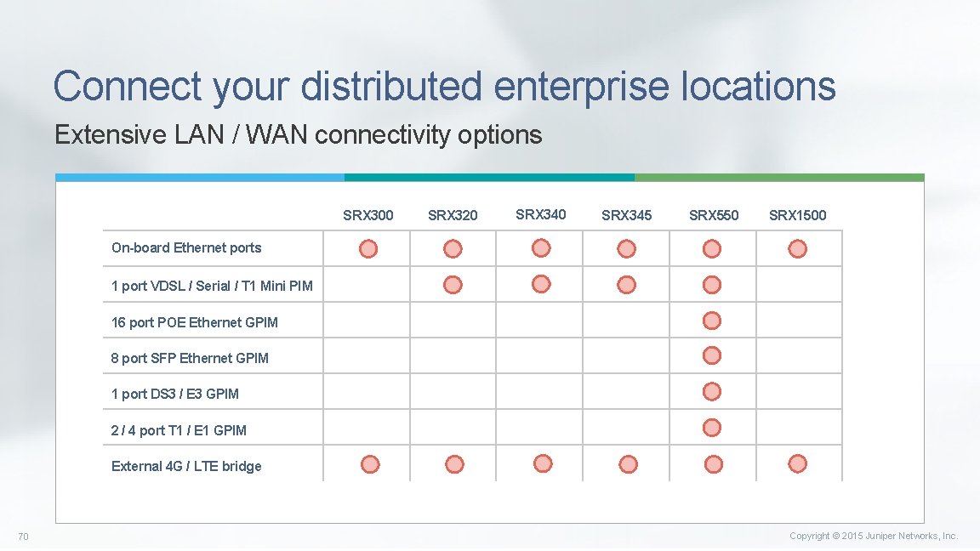Pick the SRX300 External 4G / LTE dot
980x551 pixels.
click(370, 464)
